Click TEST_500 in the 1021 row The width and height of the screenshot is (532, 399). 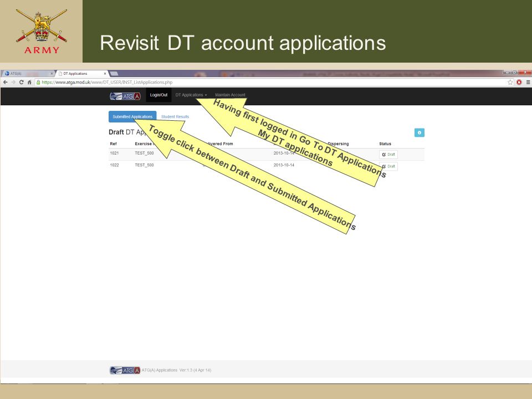point(144,153)
